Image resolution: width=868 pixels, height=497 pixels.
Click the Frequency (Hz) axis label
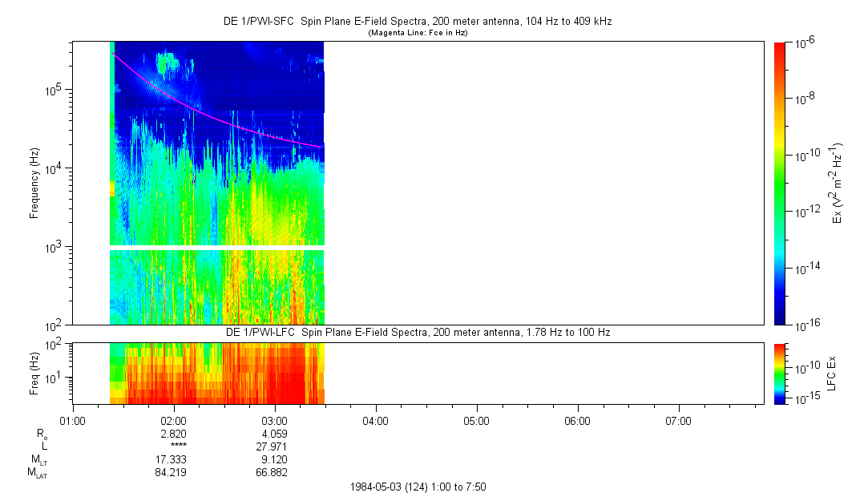tap(34, 183)
